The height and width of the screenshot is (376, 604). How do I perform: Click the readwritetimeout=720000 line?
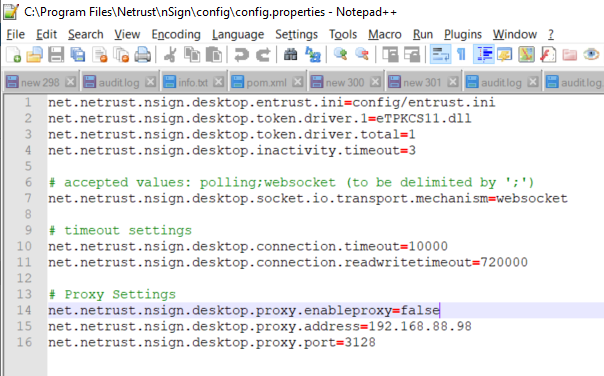tap(288, 262)
